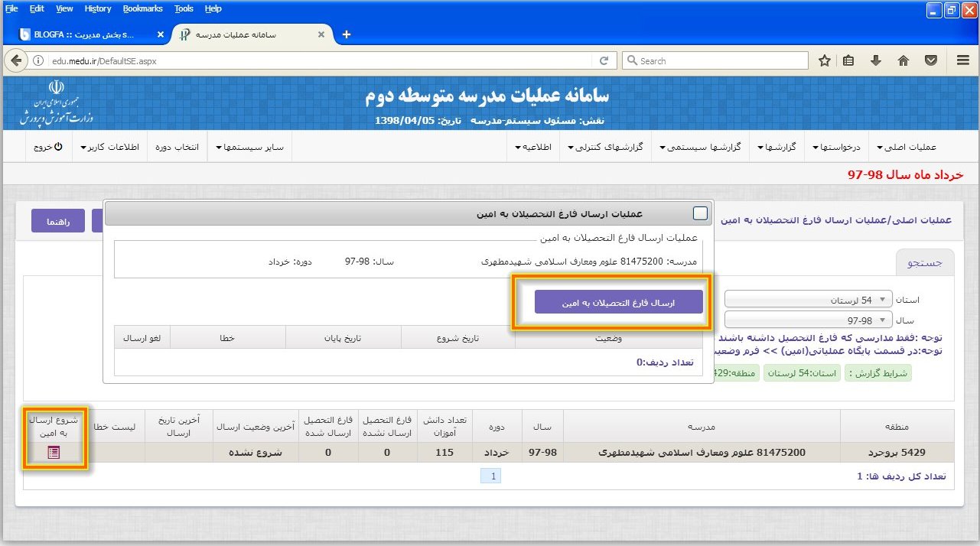Open the Firefox hamburger menu
Viewport: 980px width, 546px height.
tap(963, 60)
